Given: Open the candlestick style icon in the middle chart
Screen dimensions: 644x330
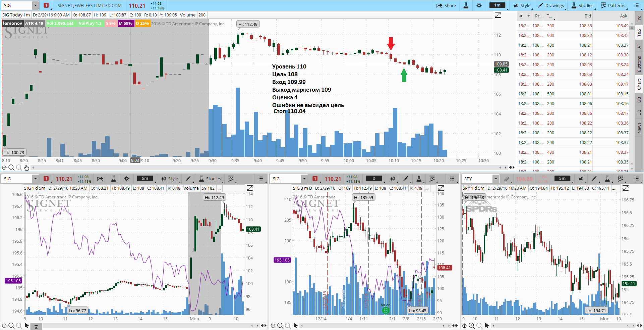Looking at the screenshot, I should coord(393,179).
